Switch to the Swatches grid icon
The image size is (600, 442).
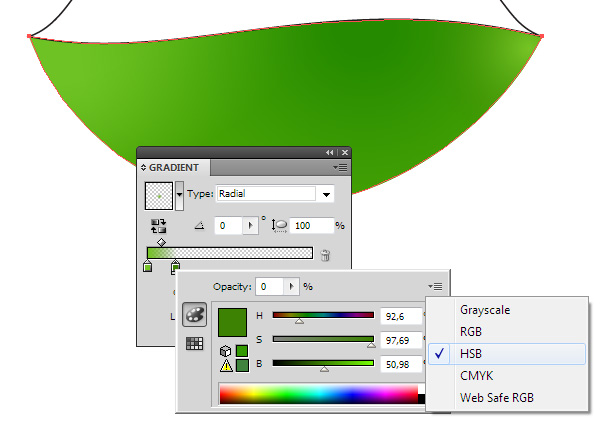[195, 343]
